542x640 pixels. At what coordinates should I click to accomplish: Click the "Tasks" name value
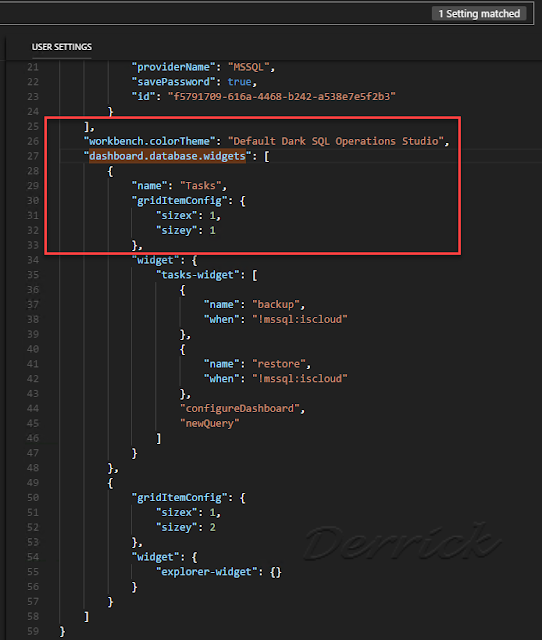tap(200, 186)
